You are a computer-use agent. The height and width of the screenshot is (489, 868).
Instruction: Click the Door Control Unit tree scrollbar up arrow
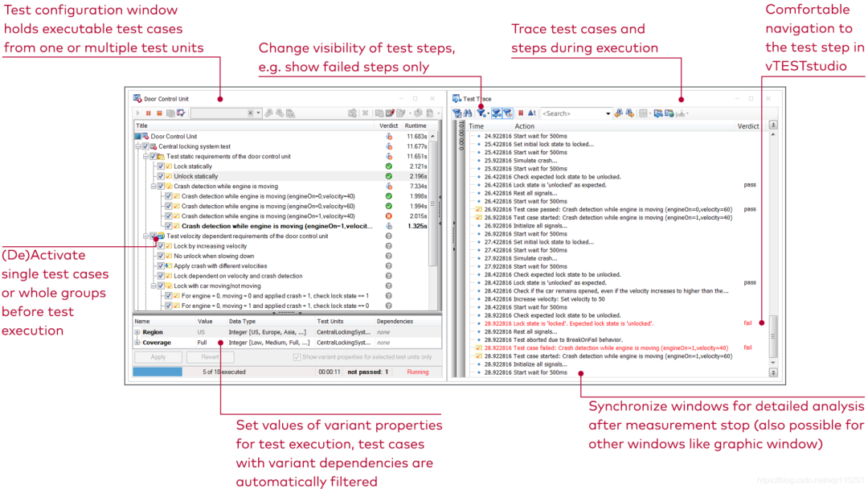click(x=433, y=136)
